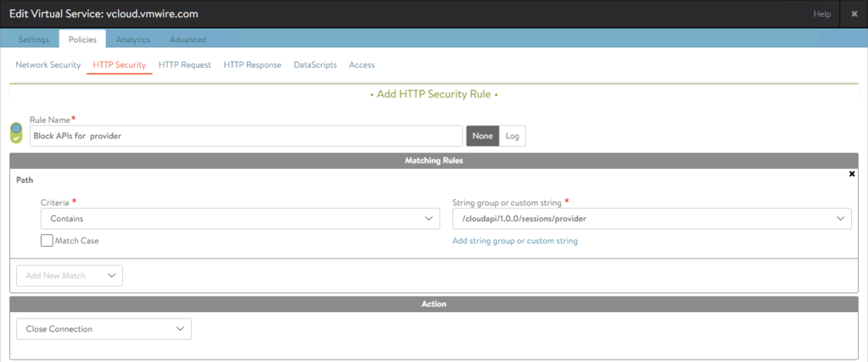
Task: Open the HTTP Request sub-tab
Action: [x=184, y=65]
